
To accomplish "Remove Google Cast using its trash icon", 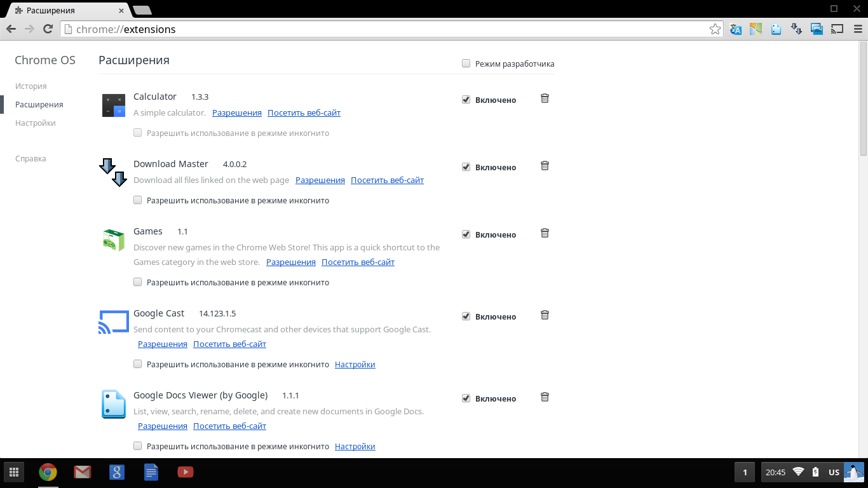I will click(545, 315).
